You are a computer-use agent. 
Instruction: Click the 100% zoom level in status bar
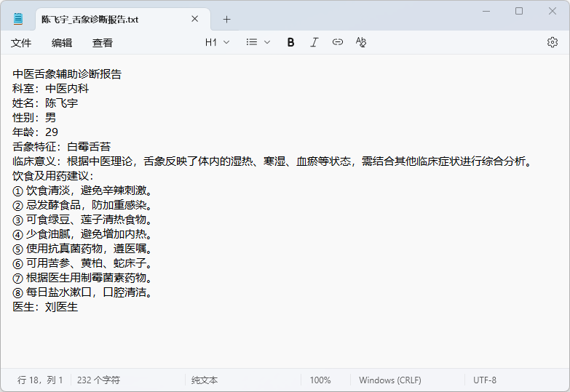pyautogui.click(x=320, y=380)
